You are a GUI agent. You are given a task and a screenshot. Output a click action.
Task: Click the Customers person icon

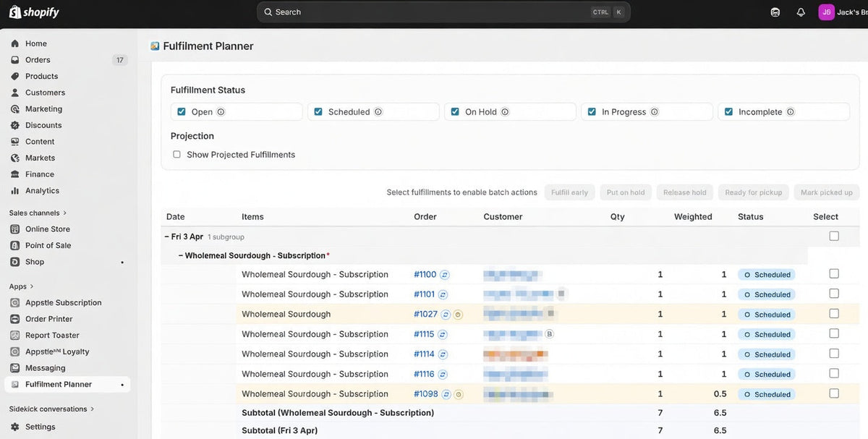(x=14, y=93)
